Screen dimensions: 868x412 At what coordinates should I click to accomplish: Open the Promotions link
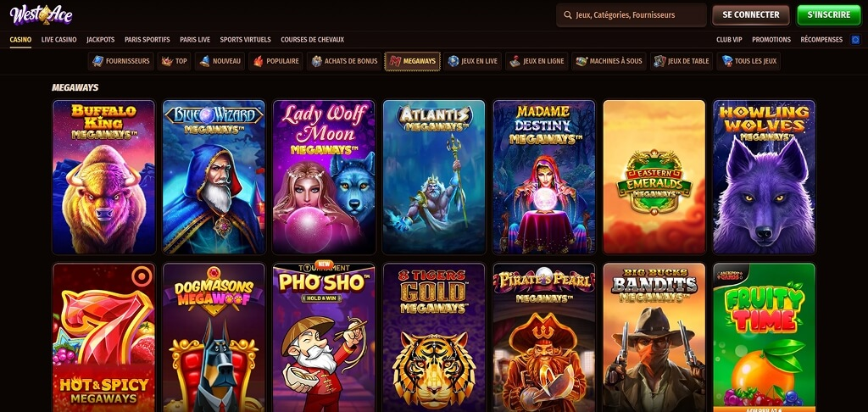coord(771,39)
